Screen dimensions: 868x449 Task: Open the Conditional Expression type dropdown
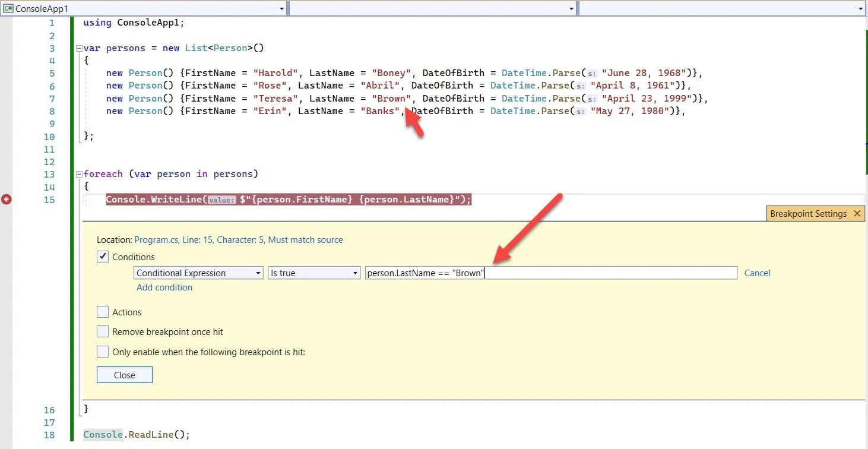tap(259, 273)
